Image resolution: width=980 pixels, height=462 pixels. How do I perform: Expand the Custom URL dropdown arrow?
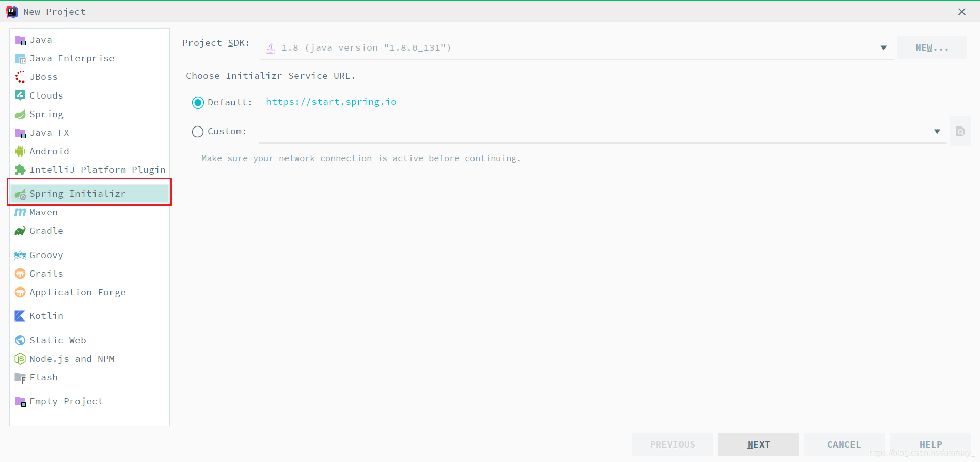(937, 132)
